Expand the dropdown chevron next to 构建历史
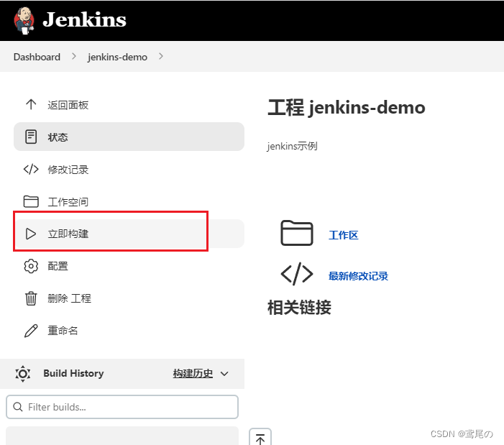The image size is (504, 445). pyautogui.click(x=224, y=374)
